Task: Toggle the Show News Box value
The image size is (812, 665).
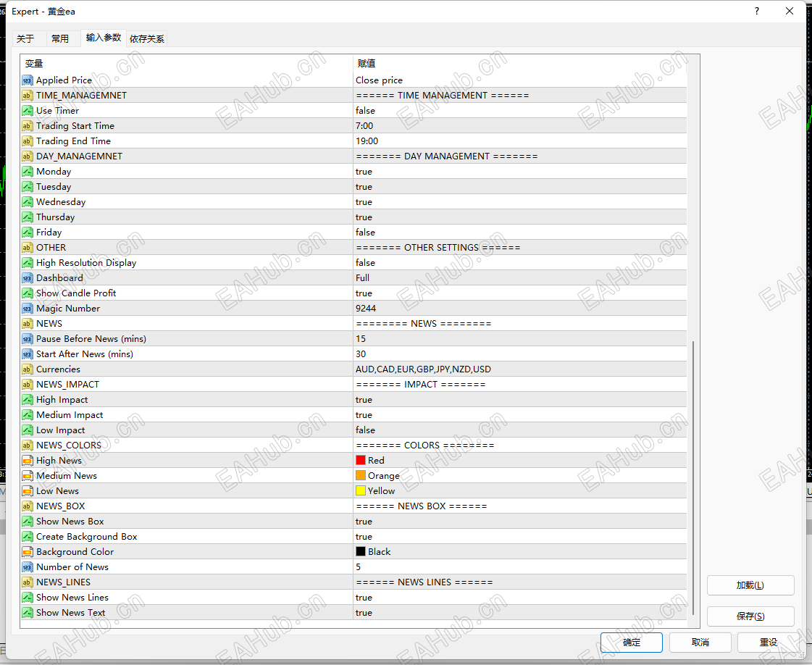Action: click(520, 522)
